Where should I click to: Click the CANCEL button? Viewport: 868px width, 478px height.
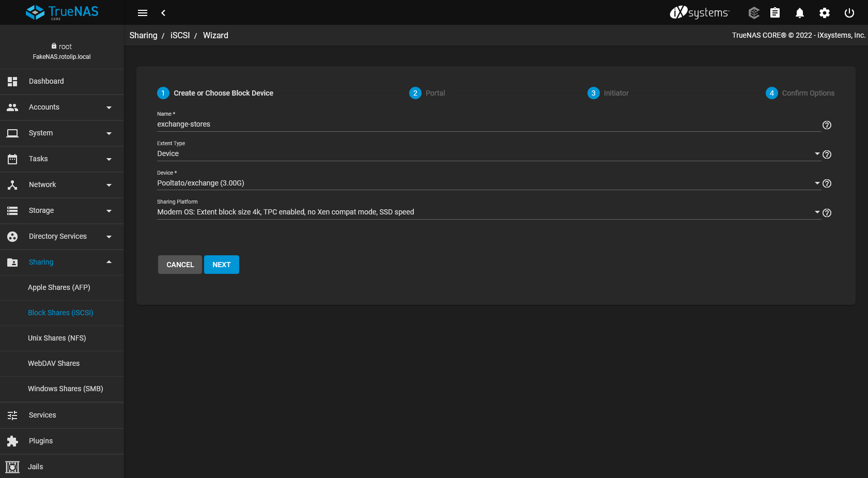(x=179, y=264)
